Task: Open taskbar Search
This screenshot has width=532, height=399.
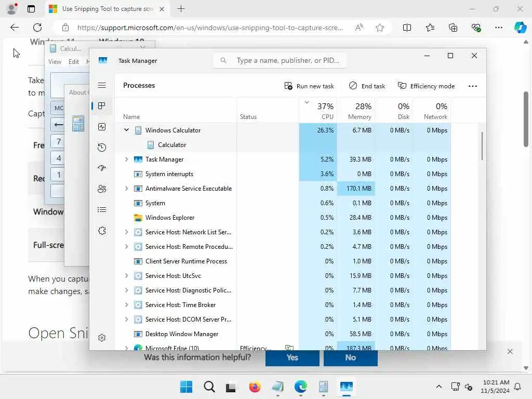Action: [209, 387]
